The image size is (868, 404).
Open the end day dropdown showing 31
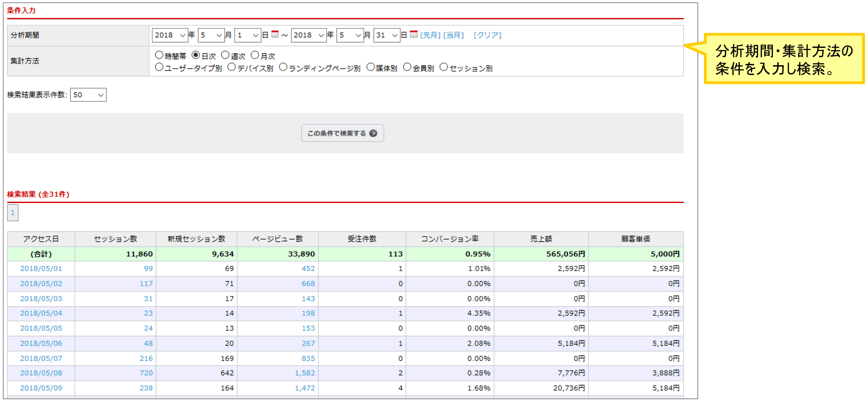(x=387, y=35)
